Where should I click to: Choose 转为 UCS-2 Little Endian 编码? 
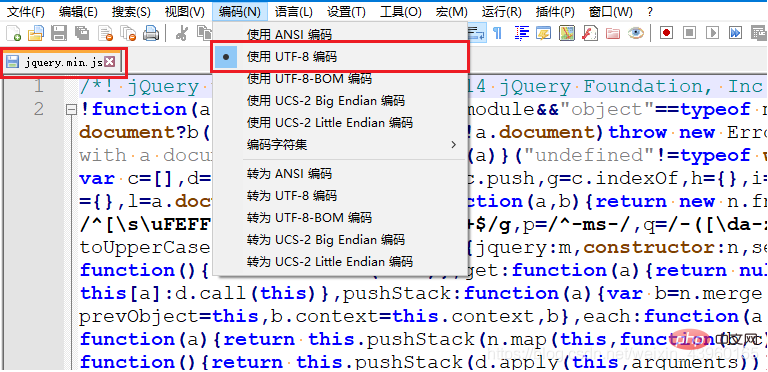click(x=339, y=261)
